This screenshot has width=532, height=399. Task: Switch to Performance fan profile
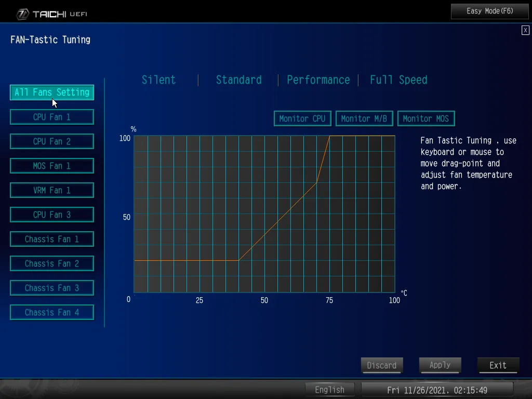click(318, 79)
